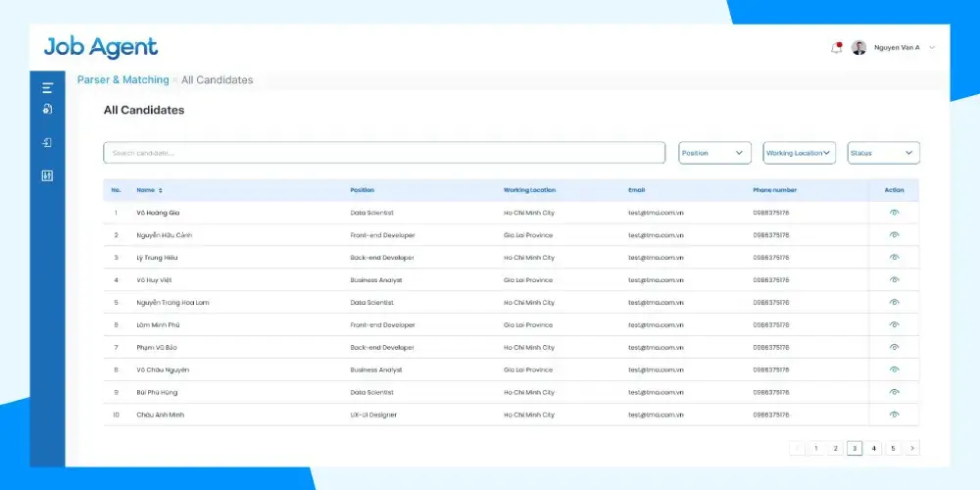Click UX-UI Designer position cell
This screenshot has width=980, height=490.
click(x=373, y=415)
